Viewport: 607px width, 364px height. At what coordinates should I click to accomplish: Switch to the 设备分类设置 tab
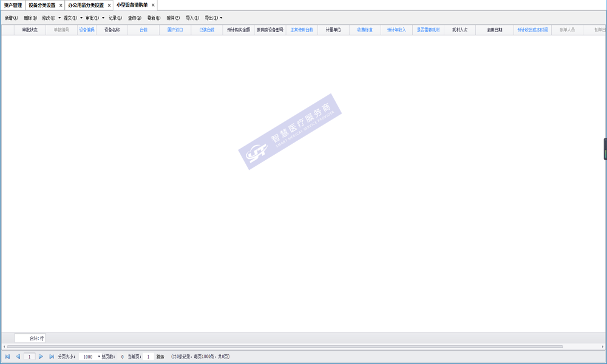[42, 5]
